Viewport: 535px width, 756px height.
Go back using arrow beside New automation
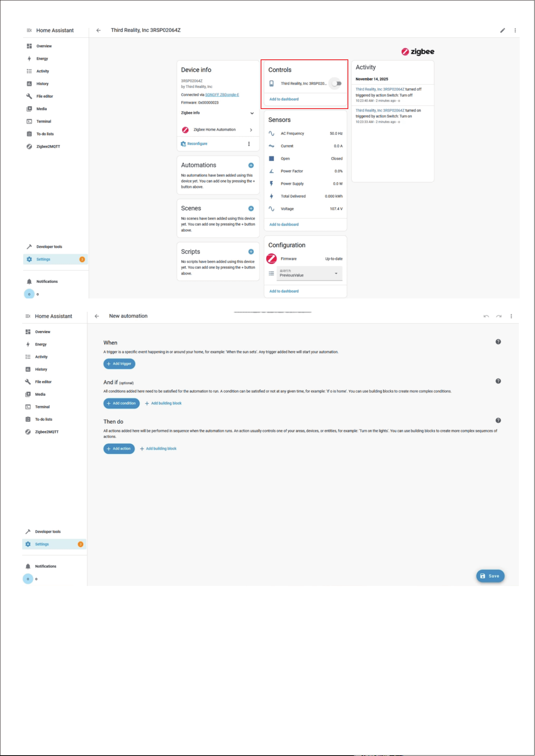tap(97, 316)
